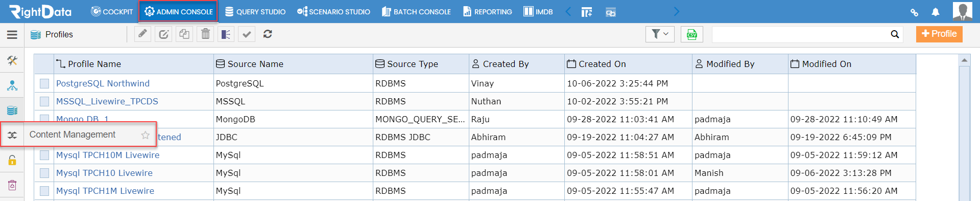This screenshot has width=980, height=201.
Task: Click into the profile search field
Action: (800, 34)
